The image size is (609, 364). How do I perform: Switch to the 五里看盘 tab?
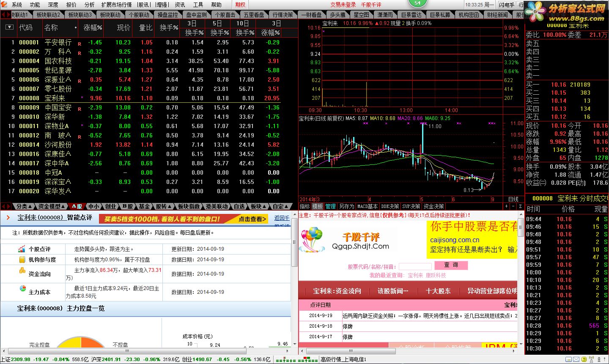tap(254, 15)
